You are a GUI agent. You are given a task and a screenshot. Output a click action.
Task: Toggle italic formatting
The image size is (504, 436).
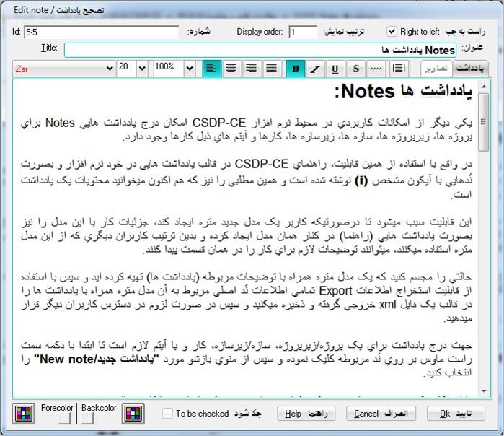(x=315, y=69)
